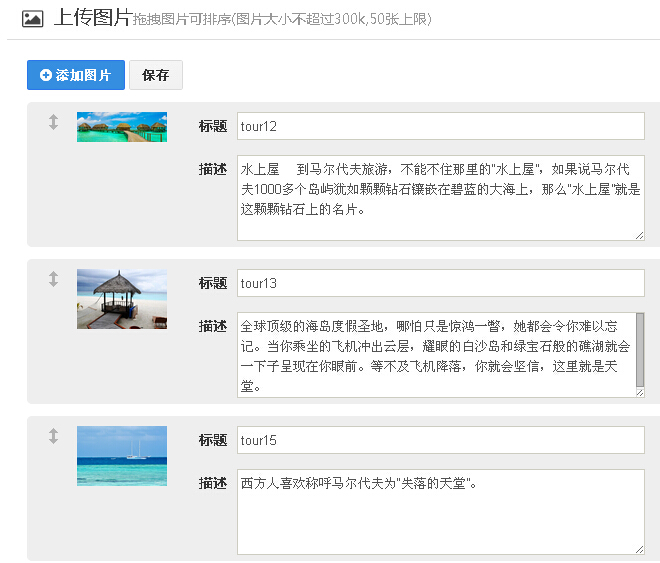Select the sailboat sea thumbnail of tour15
This screenshot has height=563, width=660.
point(121,456)
